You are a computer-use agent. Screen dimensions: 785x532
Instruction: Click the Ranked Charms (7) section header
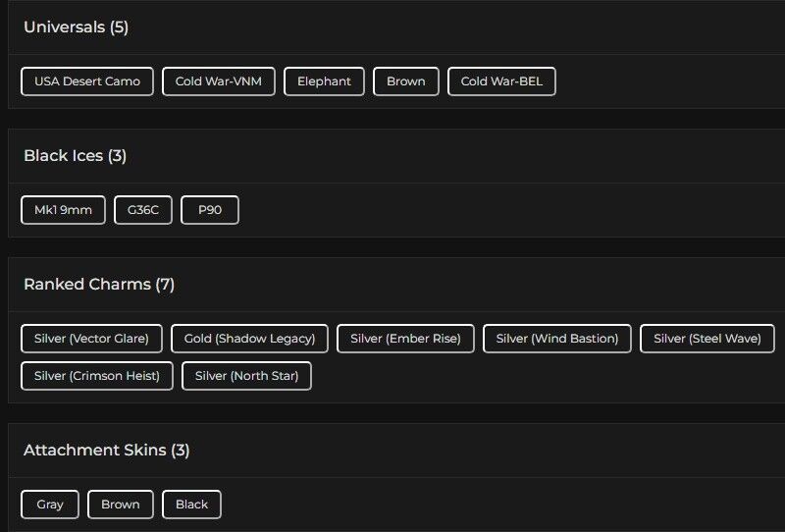coord(99,285)
